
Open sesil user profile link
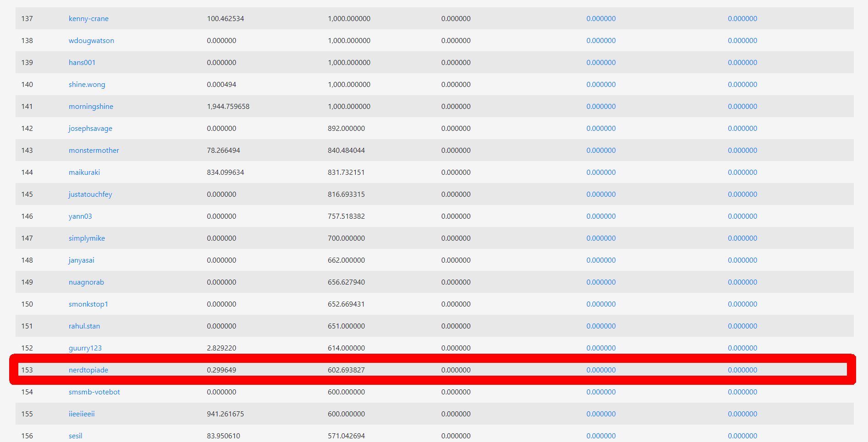click(x=76, y=436)
